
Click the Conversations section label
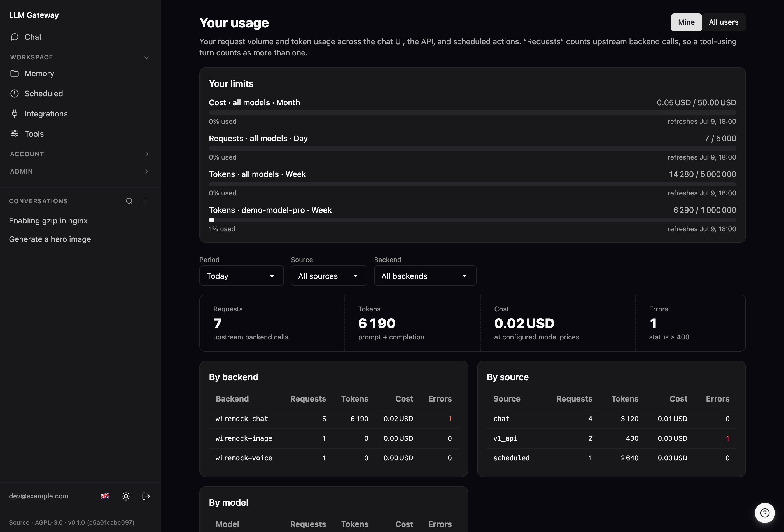[x=38, y=201]
